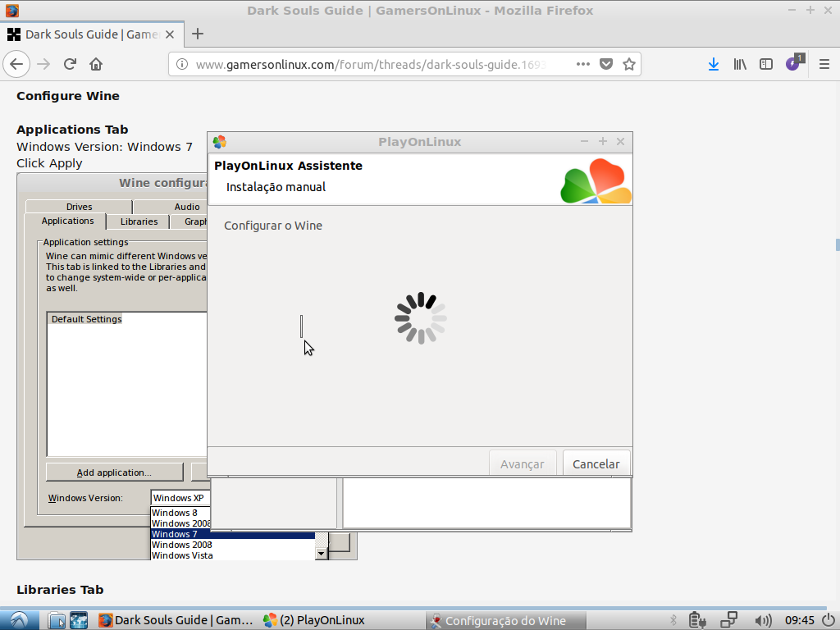Click the Cancelar button in PlayOnLinux
This screenshot has width=840, height=630.
click(596, 464)
